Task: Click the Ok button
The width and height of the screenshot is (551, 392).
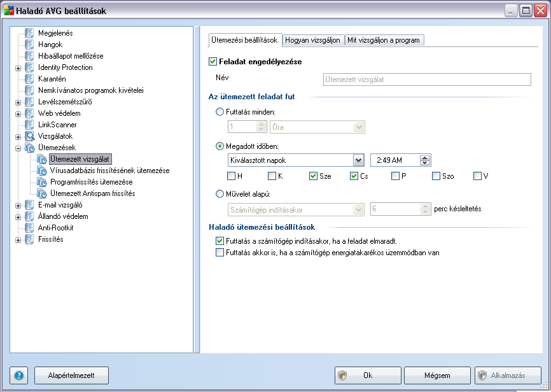Action: 368,375
